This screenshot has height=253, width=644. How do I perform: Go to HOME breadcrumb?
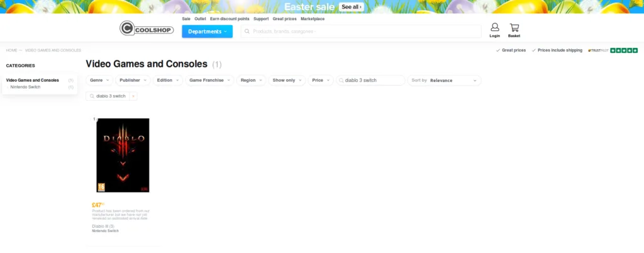click(11, 50)
